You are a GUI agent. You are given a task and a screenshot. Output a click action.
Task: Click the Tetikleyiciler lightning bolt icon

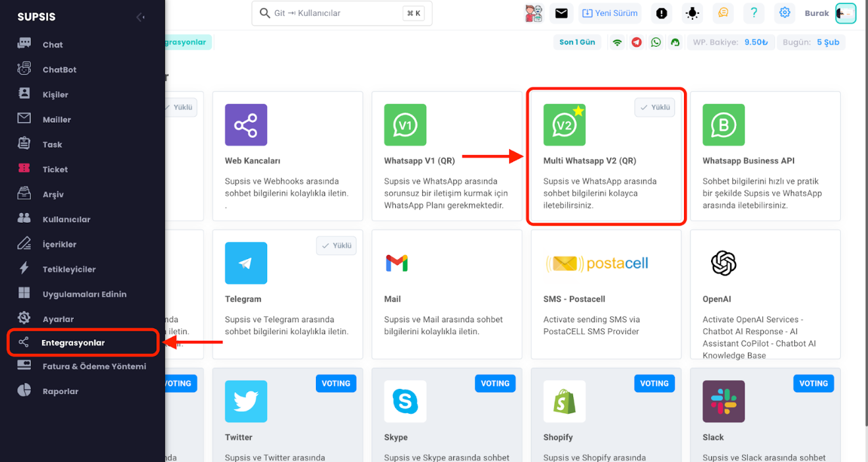[24, 268]
